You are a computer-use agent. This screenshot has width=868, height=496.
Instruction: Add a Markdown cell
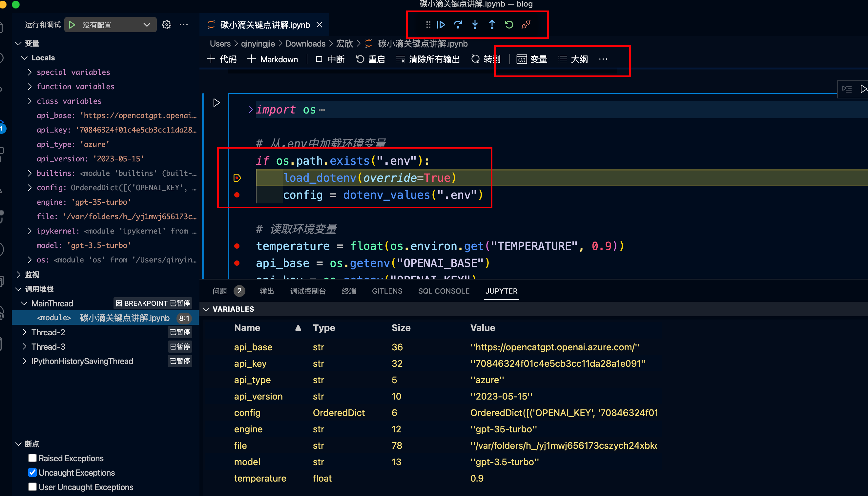click(x=273, y=59)
